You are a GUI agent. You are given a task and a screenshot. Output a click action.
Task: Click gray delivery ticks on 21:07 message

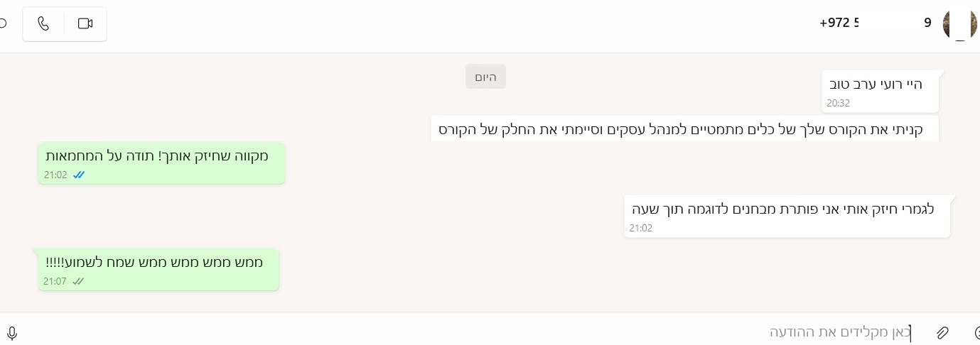pos(78,281)
